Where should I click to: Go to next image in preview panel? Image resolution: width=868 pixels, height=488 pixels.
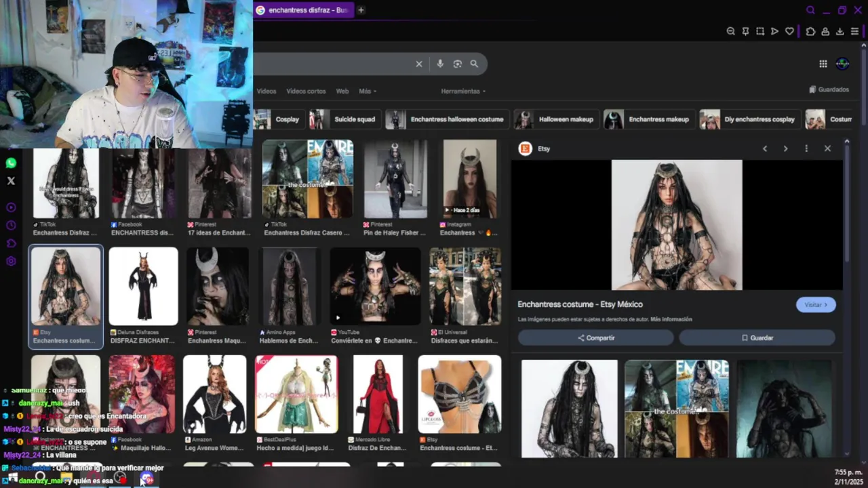(785, 148)
